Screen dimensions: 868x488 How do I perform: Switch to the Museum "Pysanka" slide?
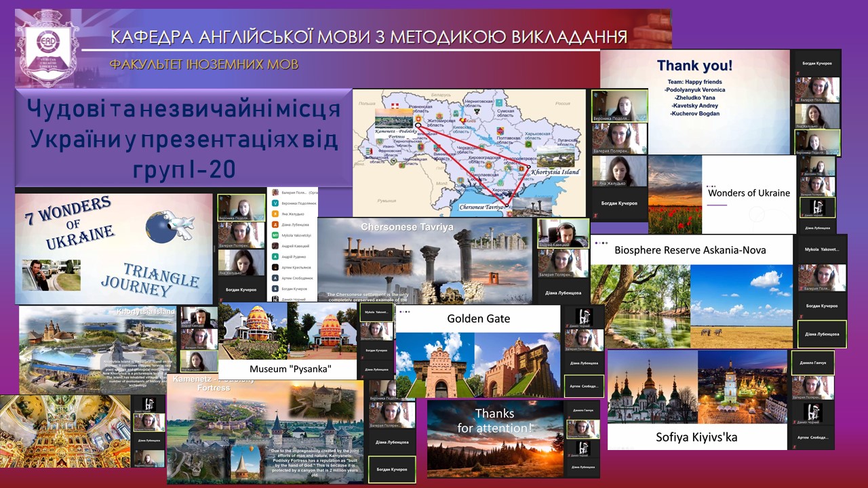point(290,369)
